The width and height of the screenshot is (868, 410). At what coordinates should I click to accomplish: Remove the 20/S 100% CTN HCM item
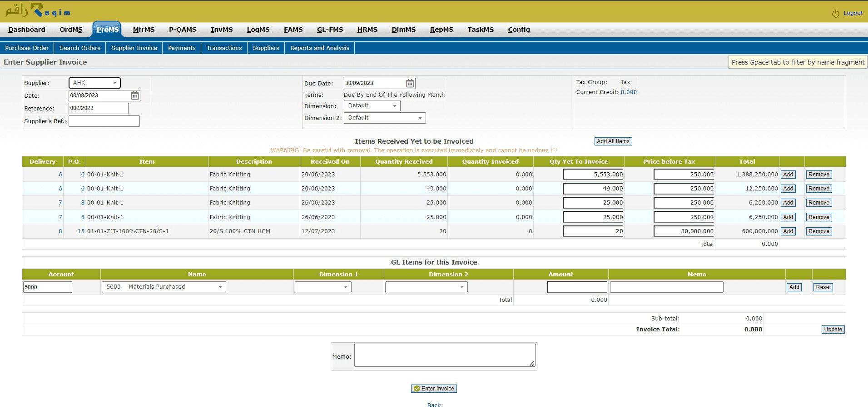(x=818, y=231)
